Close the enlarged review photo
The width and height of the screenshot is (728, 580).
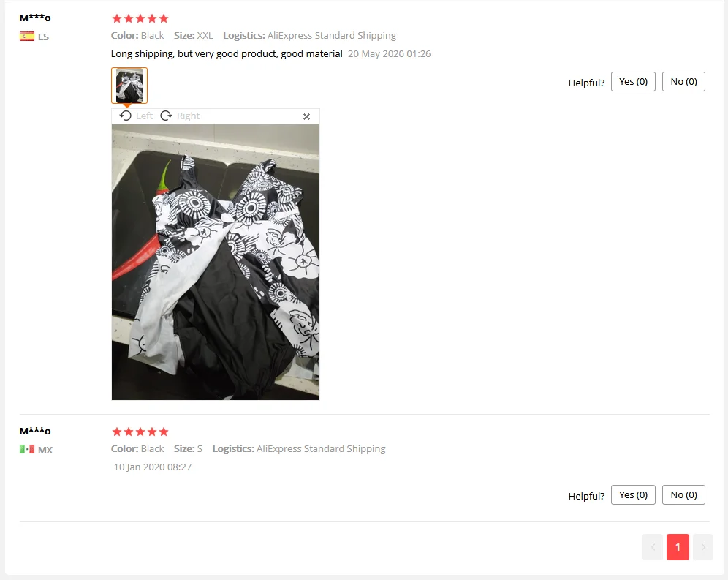[306, 116]
